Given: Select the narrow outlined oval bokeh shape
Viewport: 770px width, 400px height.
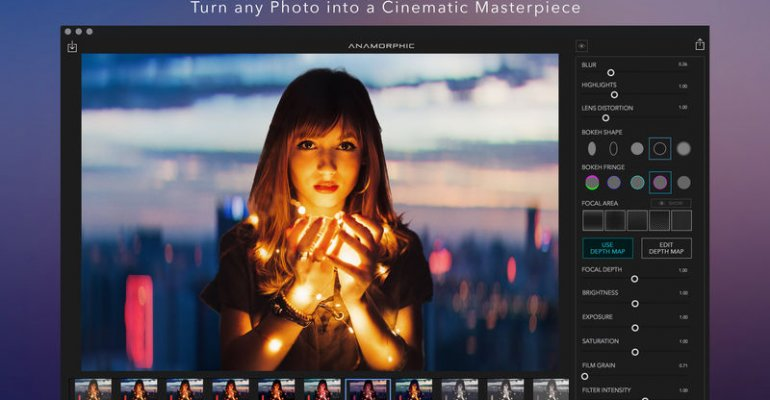Looking at the screenshot, I should [613, 148].
